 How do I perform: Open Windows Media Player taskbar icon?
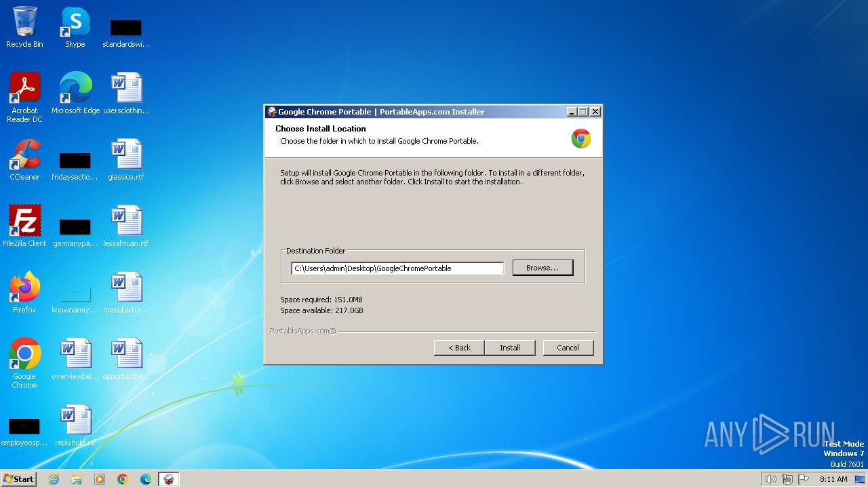point(100,479)
